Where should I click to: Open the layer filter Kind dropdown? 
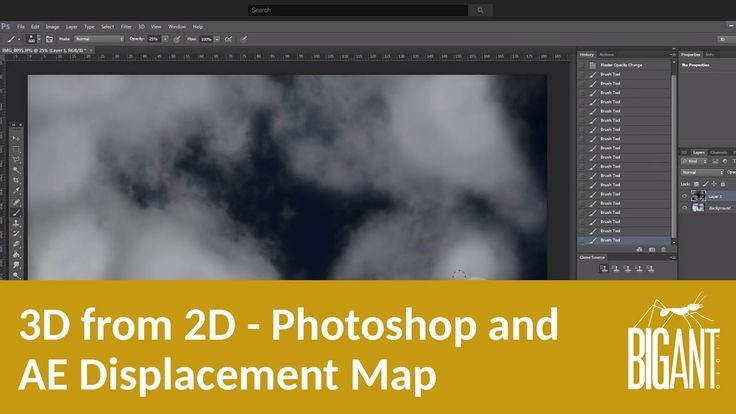coord(694,161)
